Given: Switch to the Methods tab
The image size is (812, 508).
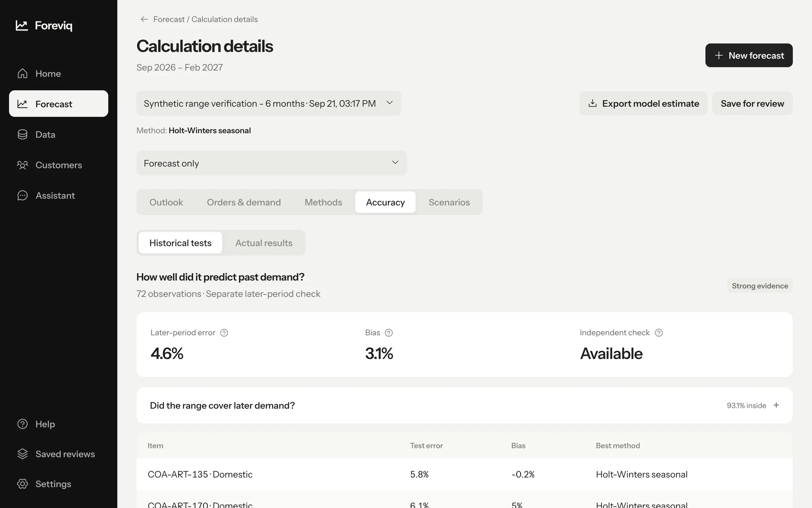Looking at the screenshot, I should pyautogui.click(x=323, y=202).
